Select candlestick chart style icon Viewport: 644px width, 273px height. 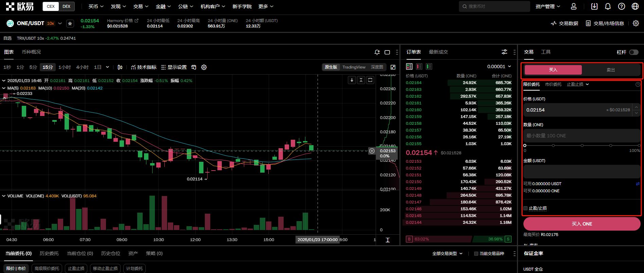(120, 67)
